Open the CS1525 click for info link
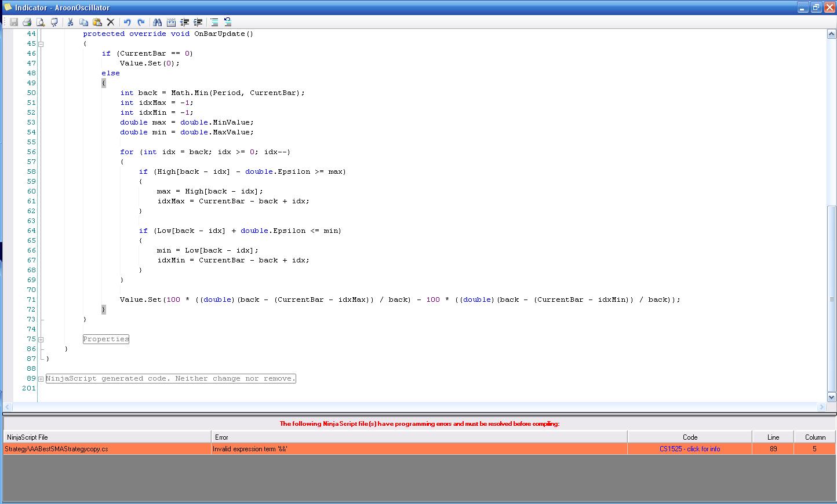 pyautogui.click(x=690, y=449)
